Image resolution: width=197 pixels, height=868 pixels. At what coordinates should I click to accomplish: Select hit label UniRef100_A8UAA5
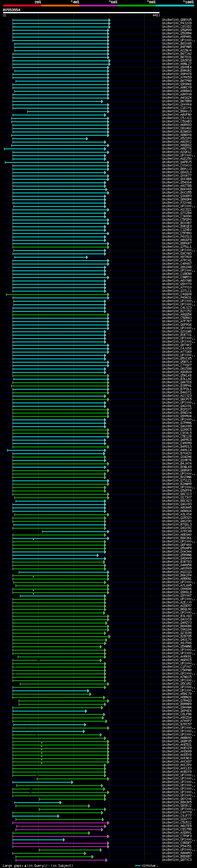tap(177, 508)
